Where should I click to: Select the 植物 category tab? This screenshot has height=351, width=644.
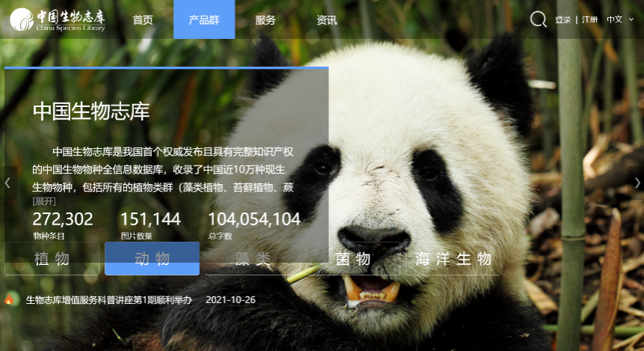point(52,258)
